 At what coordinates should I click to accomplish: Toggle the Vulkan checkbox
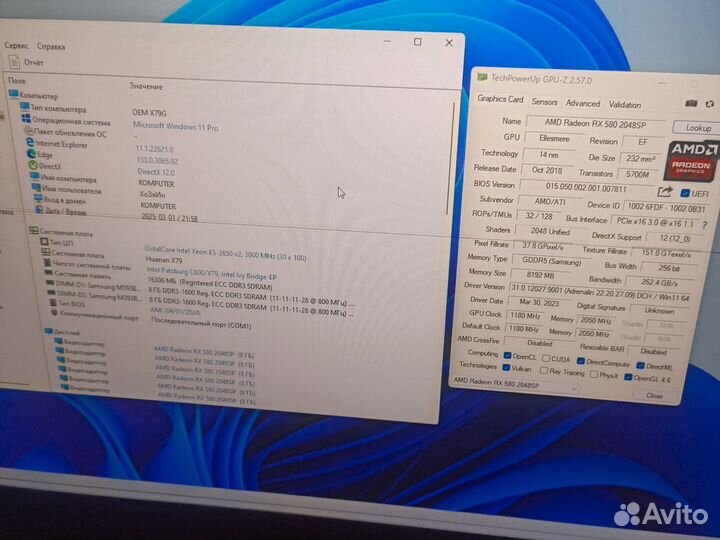pos(506,367)
